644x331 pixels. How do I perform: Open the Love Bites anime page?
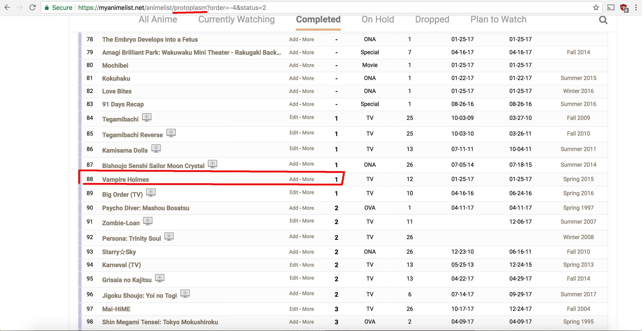[x=117, y=91]
